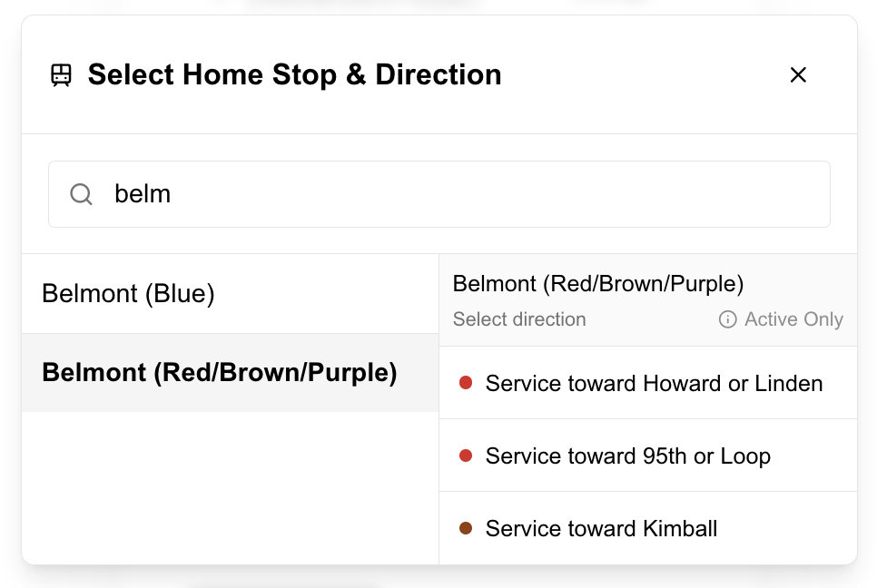Click the info icon beside Active Only
The width and height of the screenshot is (877, 588).
click(727, 319)
